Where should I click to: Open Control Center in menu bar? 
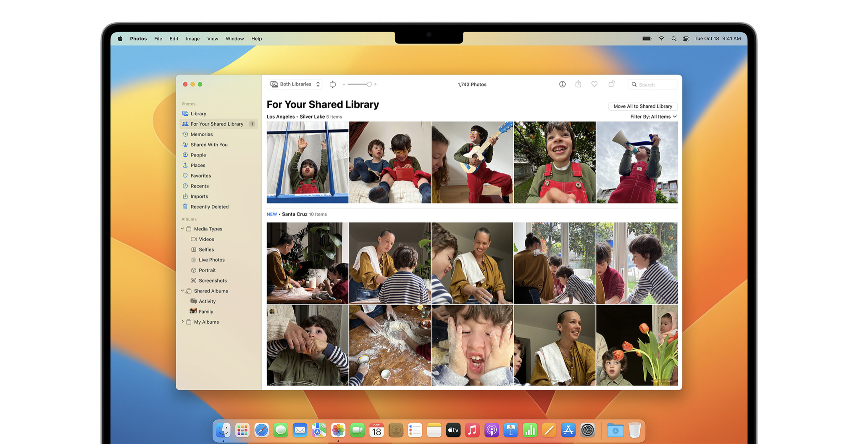pyautogui.click(x=686, y=39)
